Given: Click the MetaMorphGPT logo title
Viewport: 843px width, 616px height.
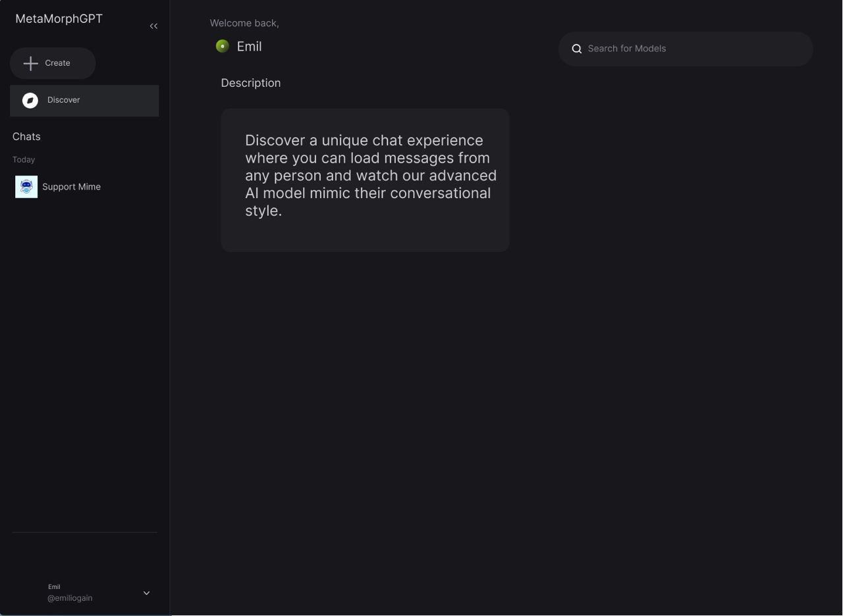Looking at the screenshot, I should click(x=59, y=19).
